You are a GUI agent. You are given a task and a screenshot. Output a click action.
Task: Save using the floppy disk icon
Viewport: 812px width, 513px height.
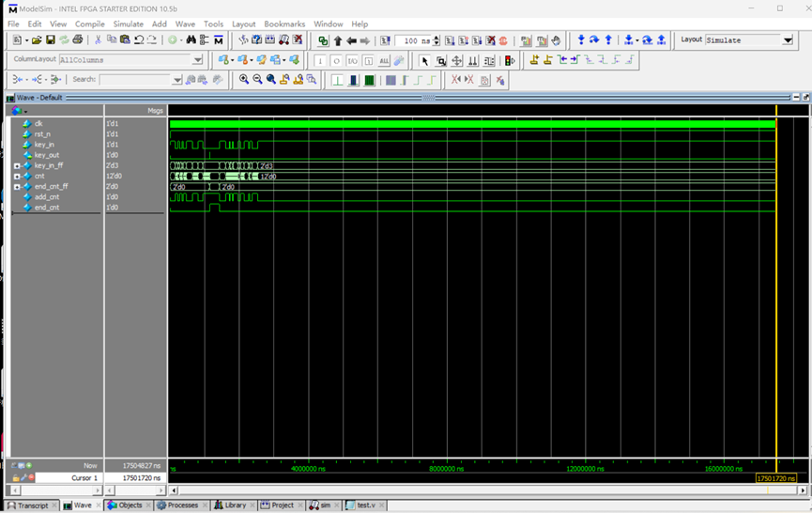tap(51, 39)
